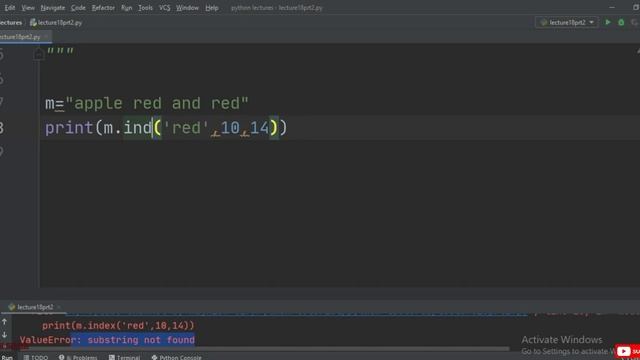Screen dimensions: 640x360
Task: Select the lecture10prt2 tab in Run panel
Action: pos(35,307)
